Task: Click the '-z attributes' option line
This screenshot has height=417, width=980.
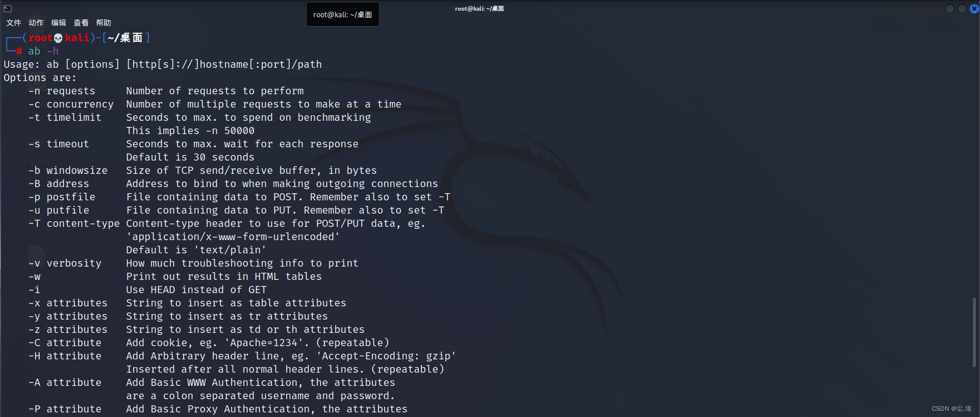Action: tap(196, 329)
